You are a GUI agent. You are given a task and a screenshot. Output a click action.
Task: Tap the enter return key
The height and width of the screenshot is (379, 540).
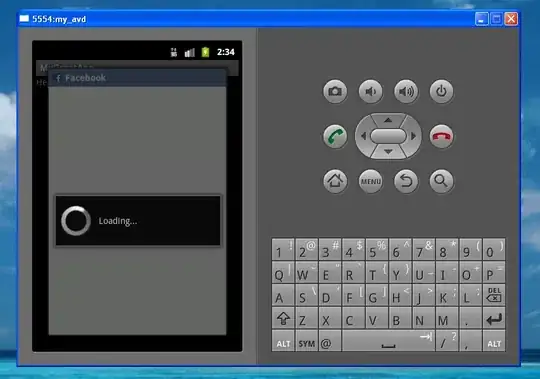point(494,318)
